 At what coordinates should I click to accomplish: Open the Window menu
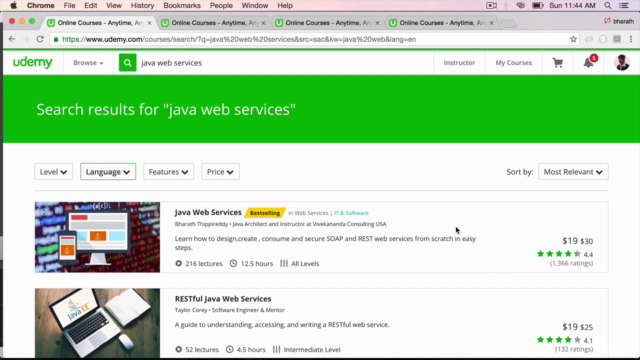[x=254, y=6]
